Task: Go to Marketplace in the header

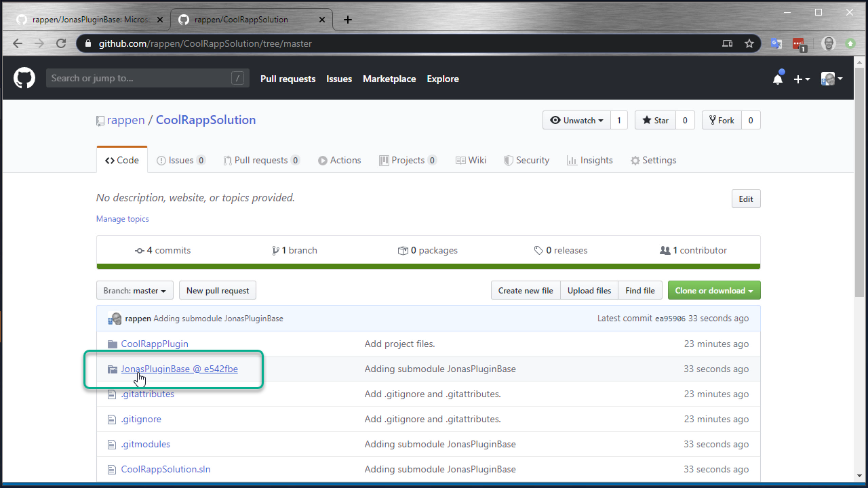Action: click(389, 79)
